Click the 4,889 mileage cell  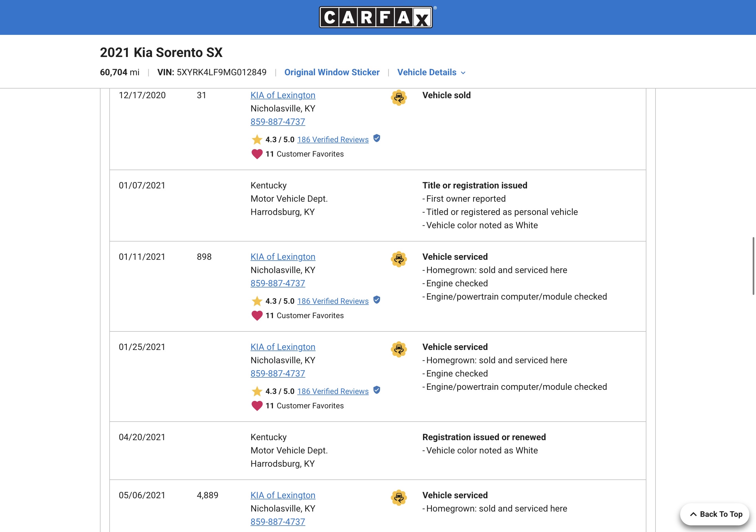[207, 495]
